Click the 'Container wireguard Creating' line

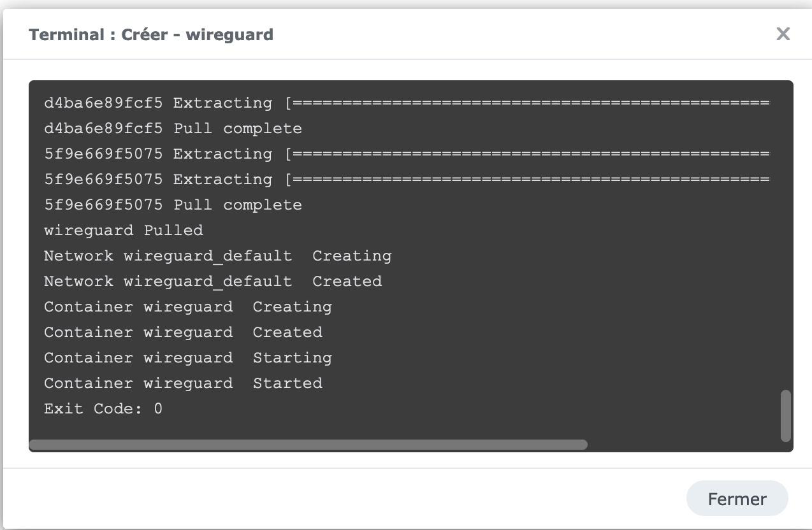coord(188,307)
